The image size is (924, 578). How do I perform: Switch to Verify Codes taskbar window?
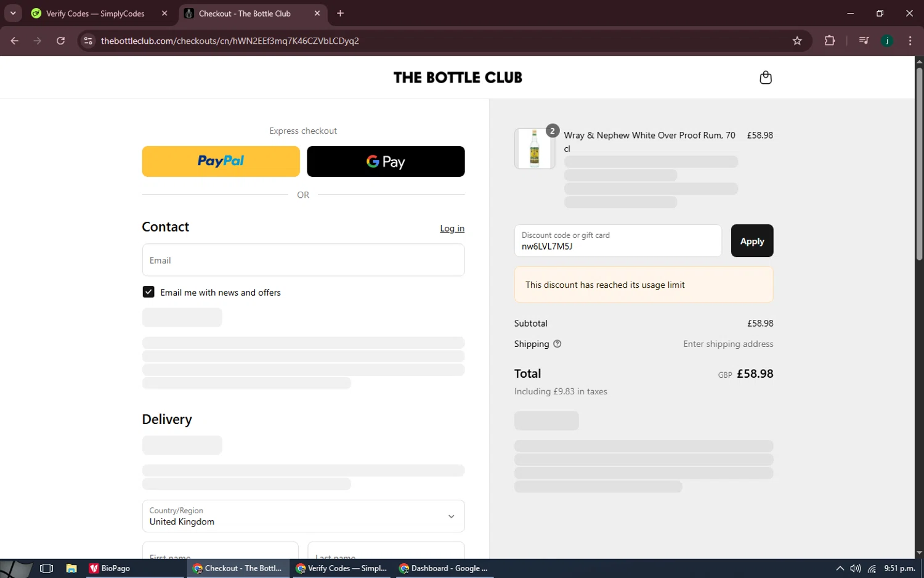click(x=341, y=568)
